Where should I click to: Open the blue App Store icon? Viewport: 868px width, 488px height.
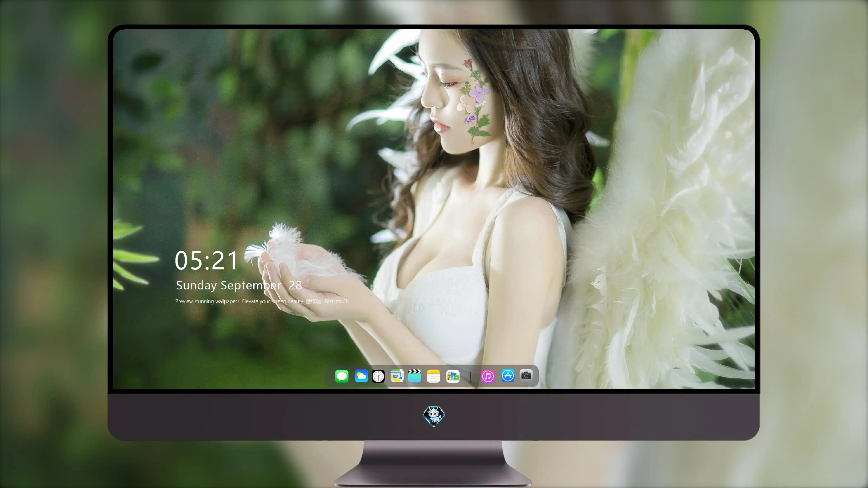[x=508, y=375]
